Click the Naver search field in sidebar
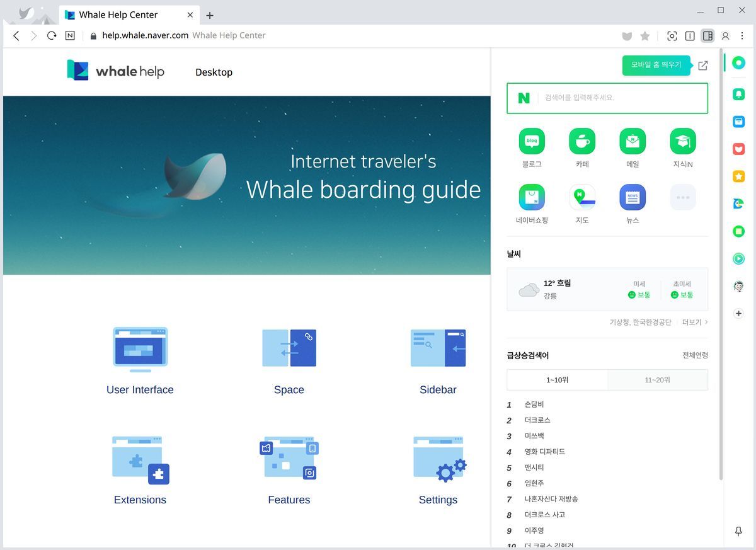 pyautogui.click(x=607, y=98)
